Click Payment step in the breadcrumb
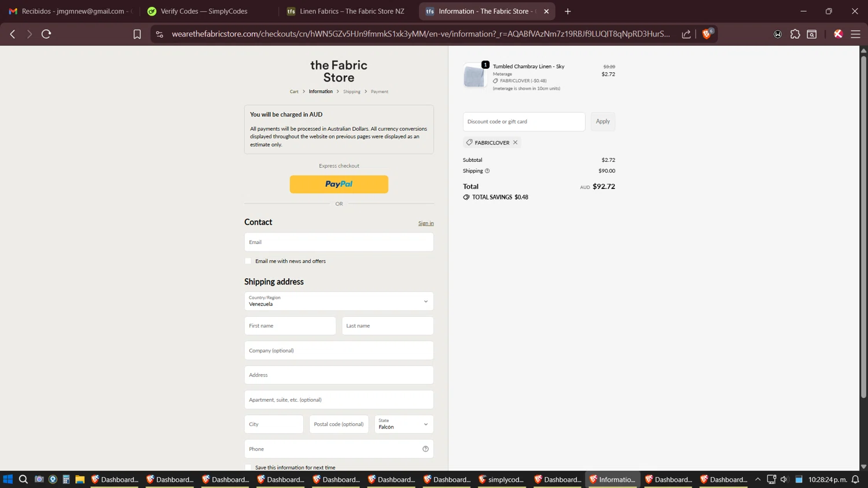Image resolution: width=868 pixels, height=488 pixels. pyautogui.click(x=380, y=91)
